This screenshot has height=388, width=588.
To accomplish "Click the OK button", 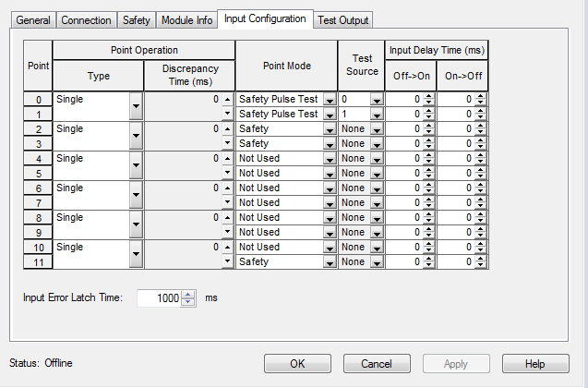I will click(297, 364).
